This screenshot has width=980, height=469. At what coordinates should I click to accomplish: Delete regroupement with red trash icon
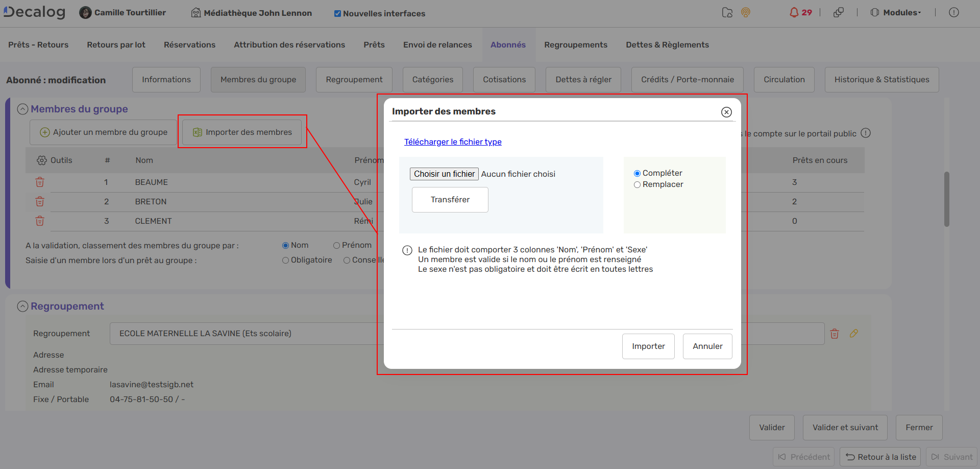[835, 334]
